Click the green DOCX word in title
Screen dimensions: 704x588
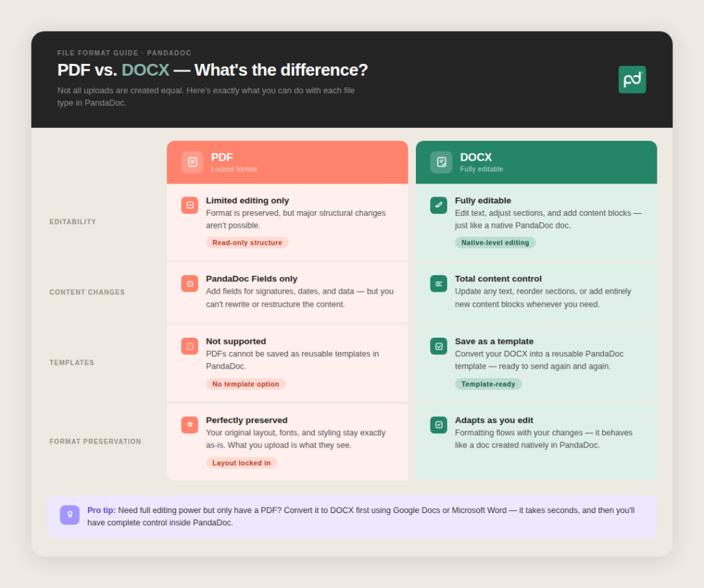click(145, 70)
